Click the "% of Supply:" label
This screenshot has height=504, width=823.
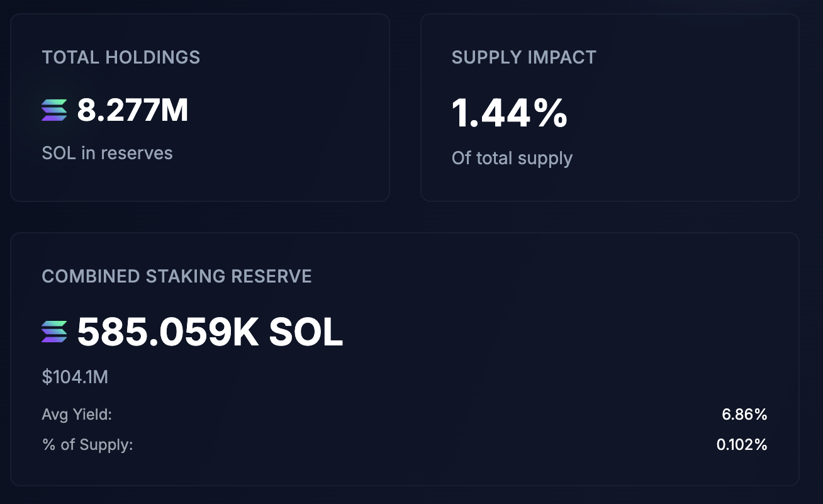(x=87, y=445)
